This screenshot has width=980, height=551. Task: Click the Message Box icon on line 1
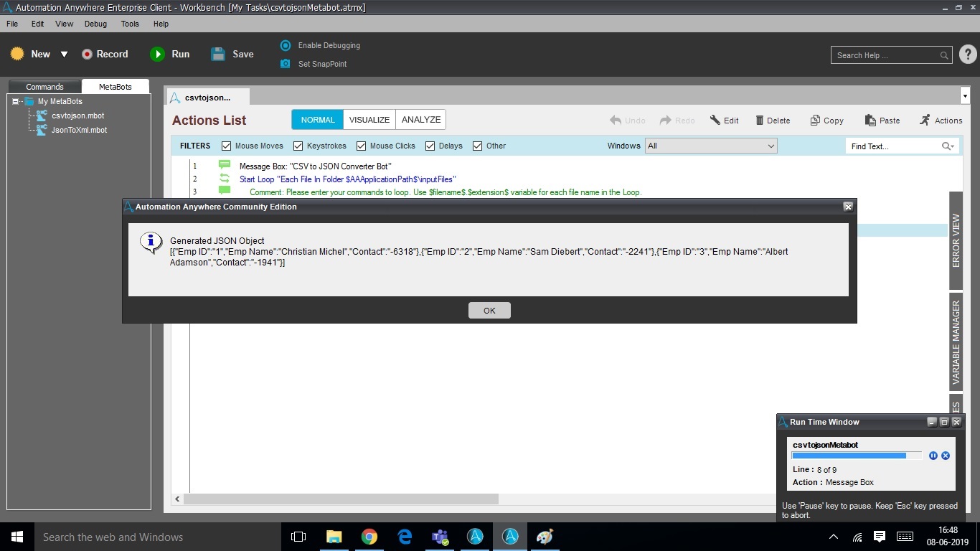pos(225,166)
